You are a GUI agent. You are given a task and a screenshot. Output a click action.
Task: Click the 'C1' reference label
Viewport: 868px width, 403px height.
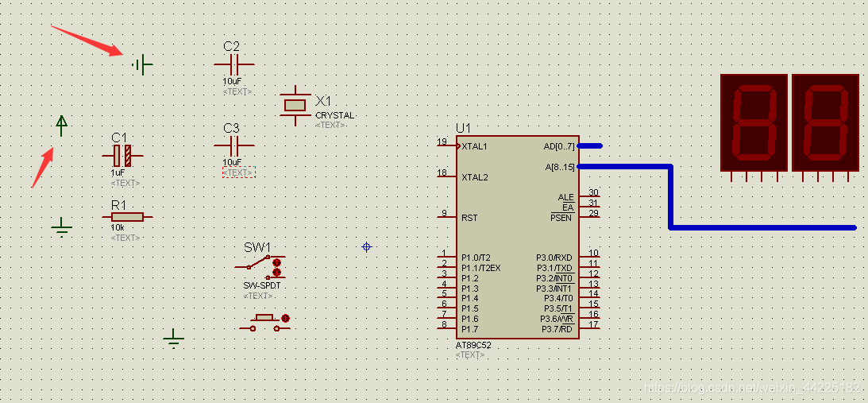tap(119, 138)
